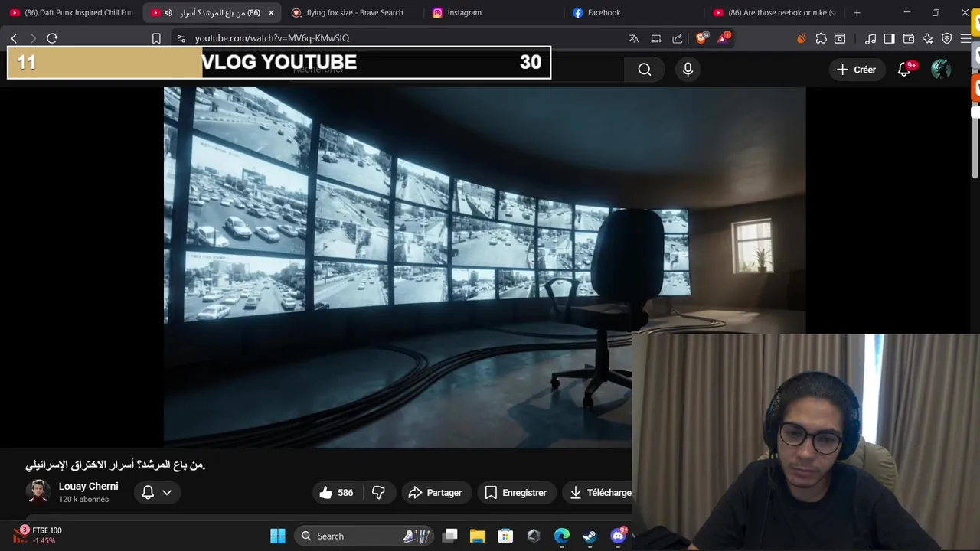Viewport: 980px width, 551px height.
Task: View site information icon left of URL
Action: coord(181,38)
